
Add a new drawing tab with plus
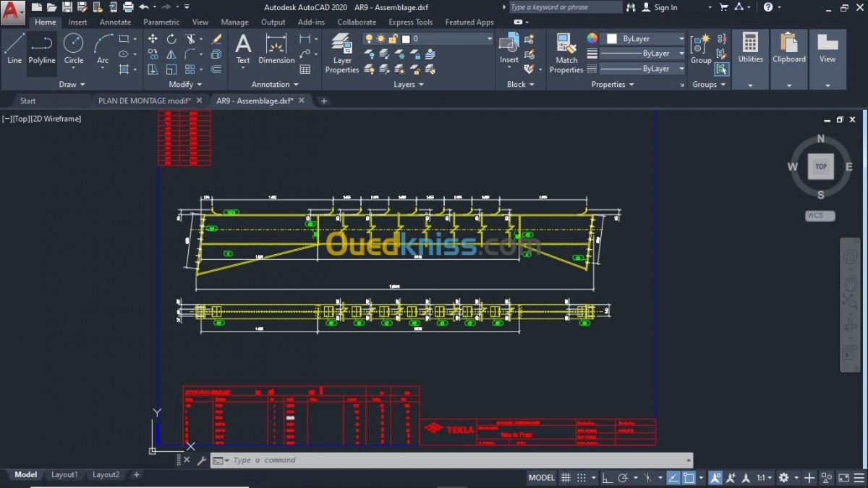click(324, 101)
